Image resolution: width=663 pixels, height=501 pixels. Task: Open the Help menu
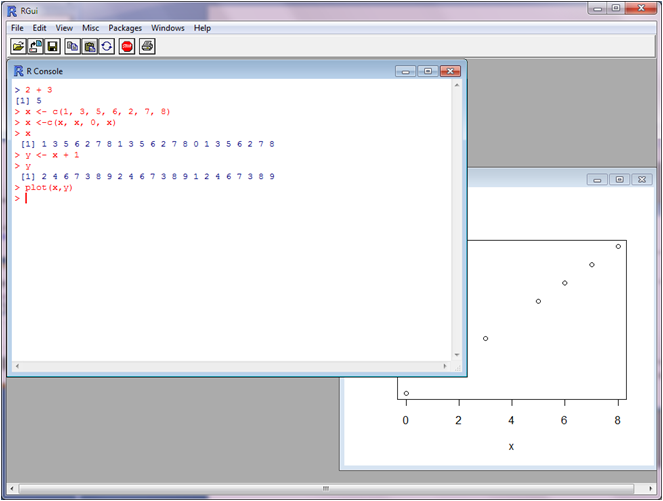(x=202, y=28)
